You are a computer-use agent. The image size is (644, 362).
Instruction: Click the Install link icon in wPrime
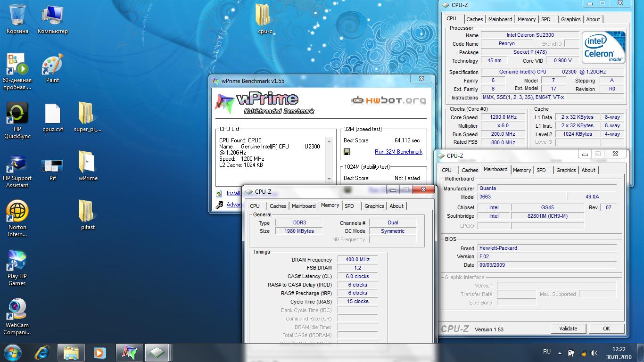click(219, 193)
